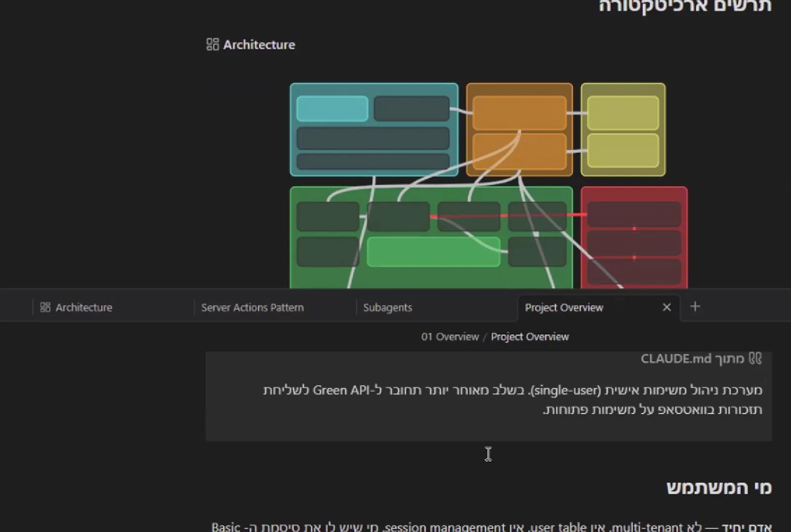Click the canvas icon in the Architecture tab
This screenshot has width=791, height=532.
tap(45, 307)
